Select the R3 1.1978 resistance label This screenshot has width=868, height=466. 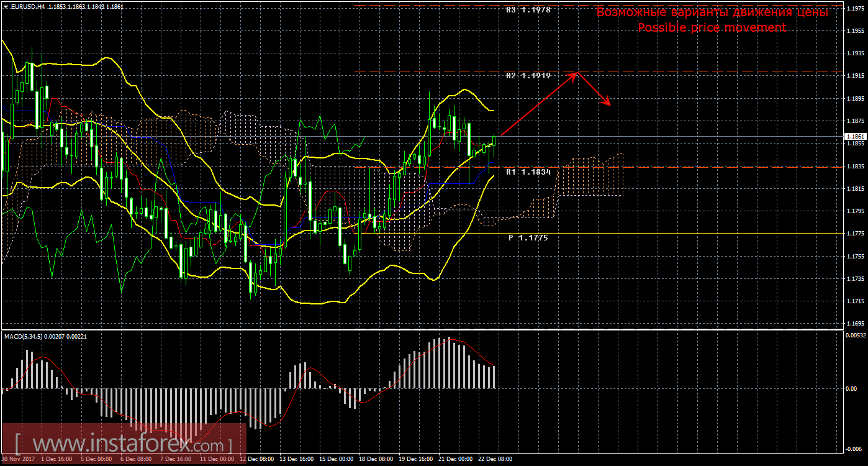coord(528,10)
